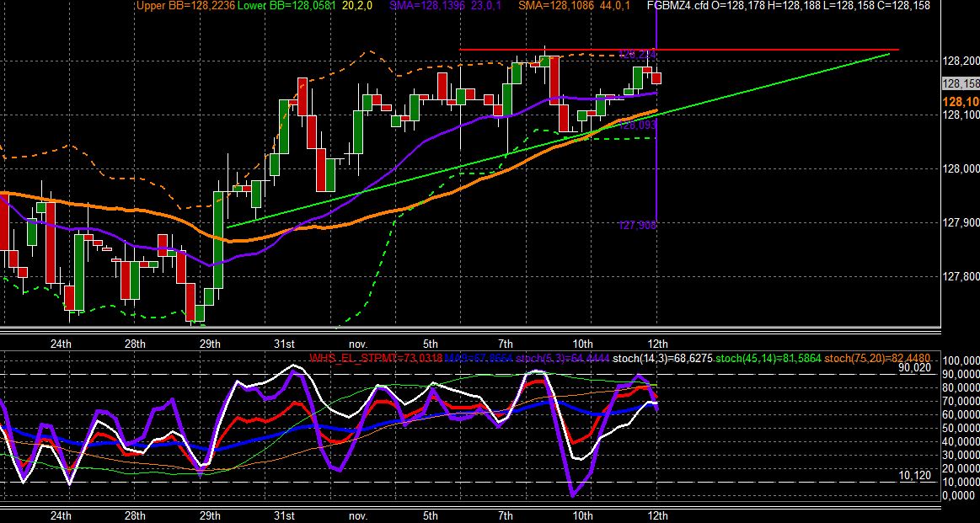Click the 128,200 price axis value
980x523 pixels.
coord(961,61)
